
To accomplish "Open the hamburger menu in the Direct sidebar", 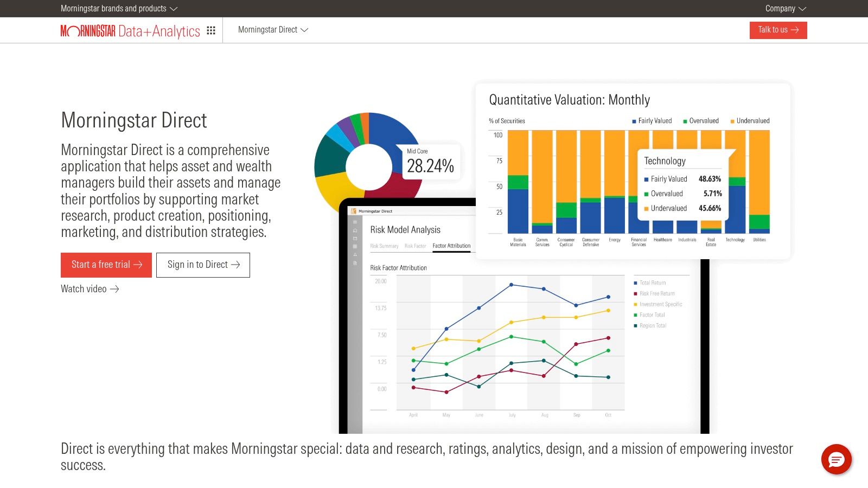I will (x=355, y=222).
